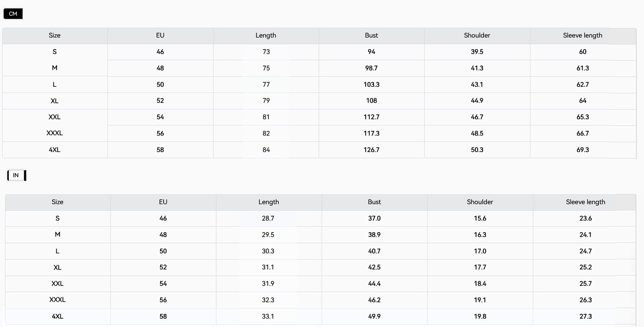Screen dimensions: 644x327
Task: Switch to the IN unit tab
Action: pyautogui.click(x=16, y=175)
